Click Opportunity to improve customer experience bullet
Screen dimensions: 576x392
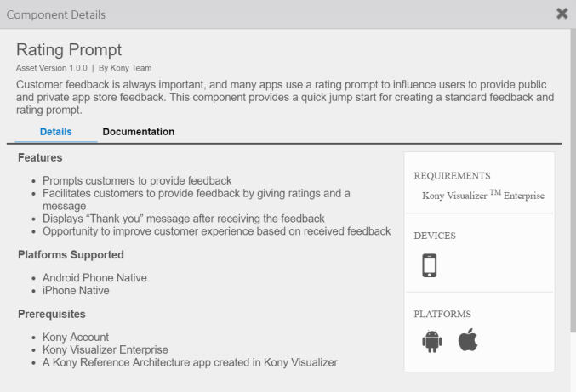coord(216,231)
